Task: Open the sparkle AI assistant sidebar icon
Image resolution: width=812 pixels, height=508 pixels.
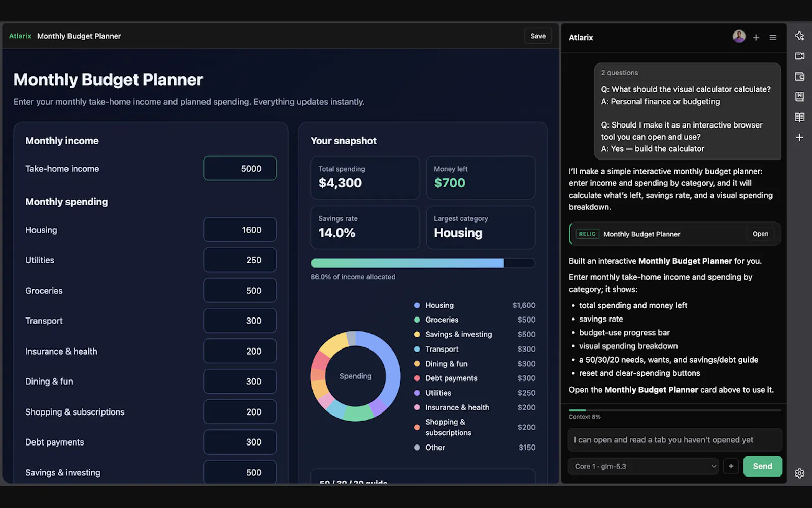Action: click(799, 36)
